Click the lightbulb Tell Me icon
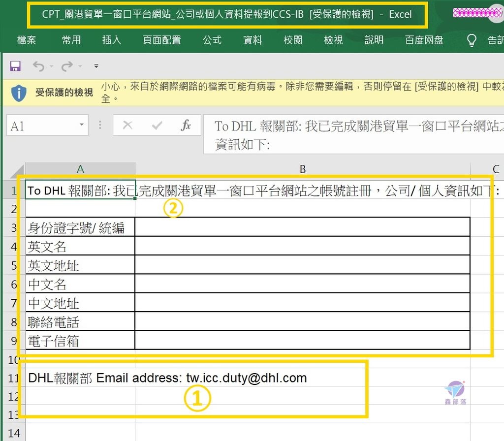 472,40
